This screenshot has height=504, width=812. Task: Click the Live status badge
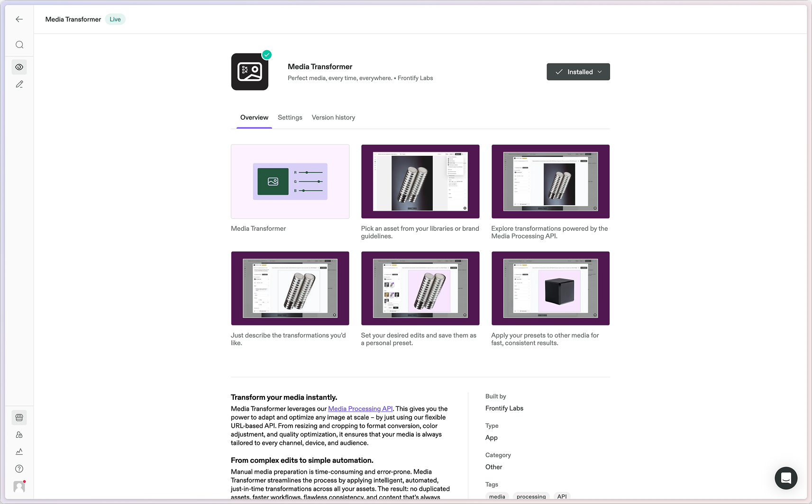pos(115,19)
